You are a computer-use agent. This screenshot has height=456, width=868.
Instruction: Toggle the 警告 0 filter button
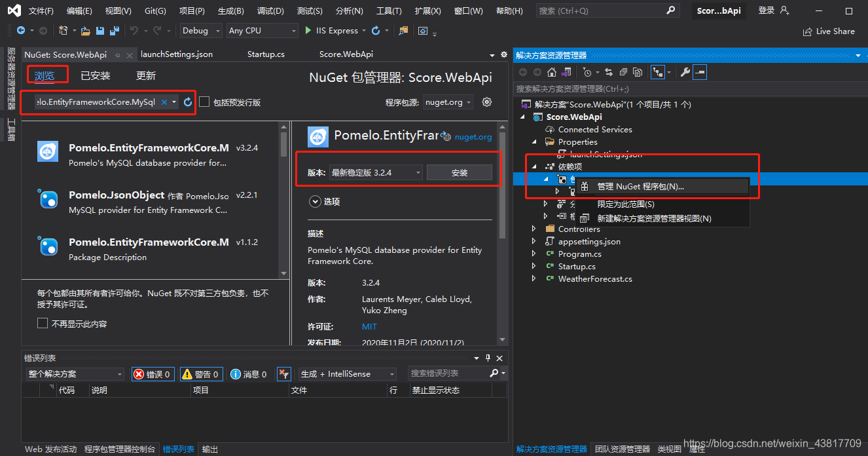coord(201,373)
